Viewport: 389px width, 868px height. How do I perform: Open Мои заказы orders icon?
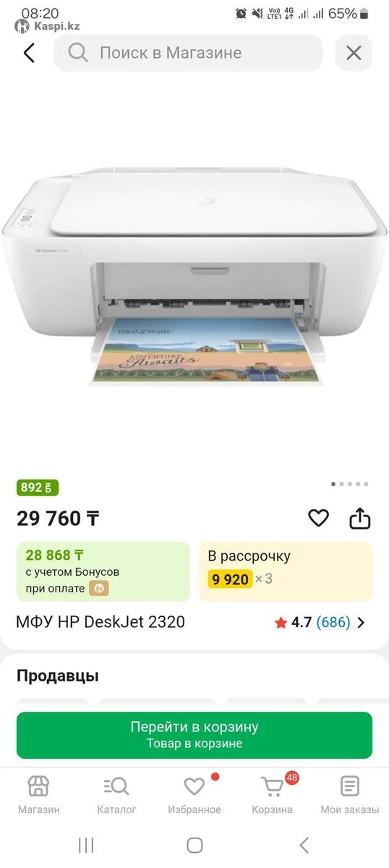coord(350,795)
